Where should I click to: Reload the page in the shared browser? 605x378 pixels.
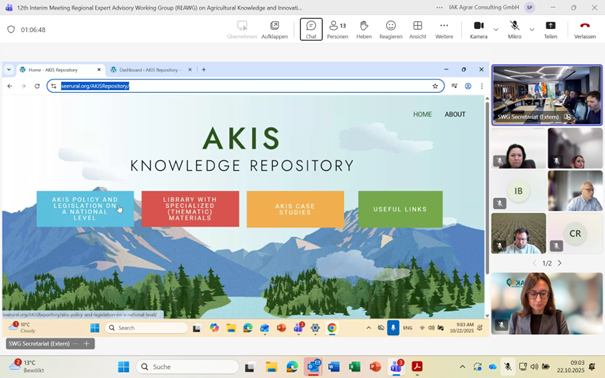[x=37, y=86]
